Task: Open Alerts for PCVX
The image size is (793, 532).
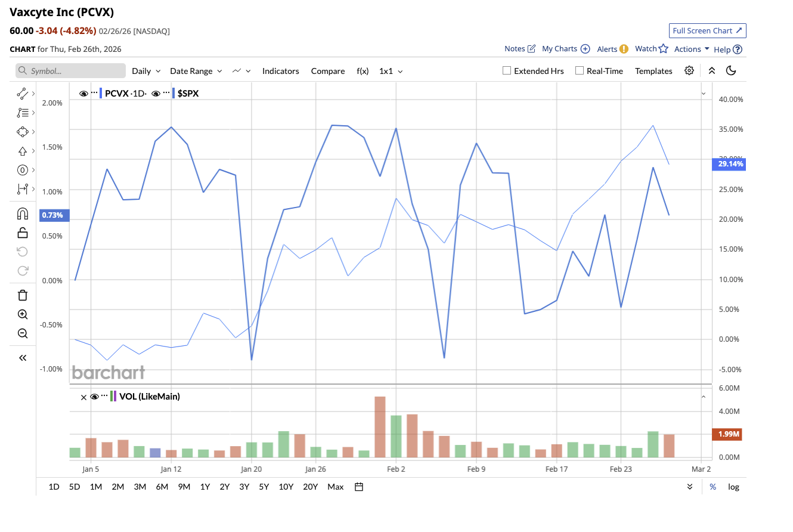Action: [612, 49]
